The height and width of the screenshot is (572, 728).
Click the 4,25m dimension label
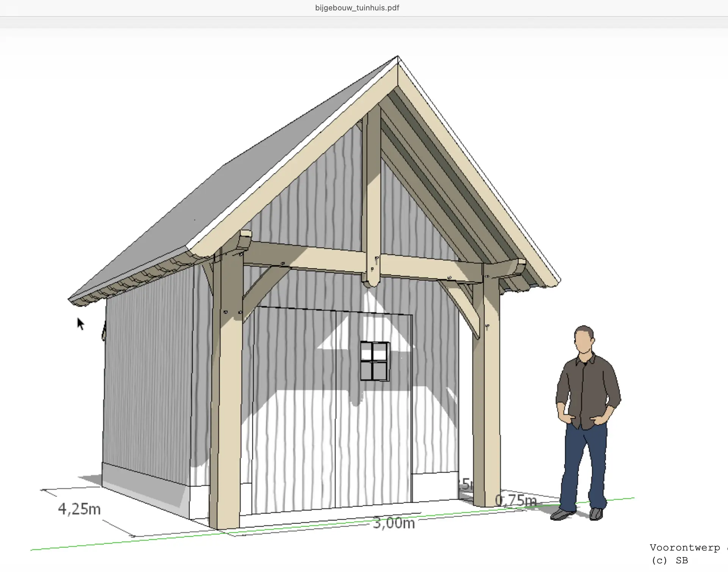tap(79, 509)
